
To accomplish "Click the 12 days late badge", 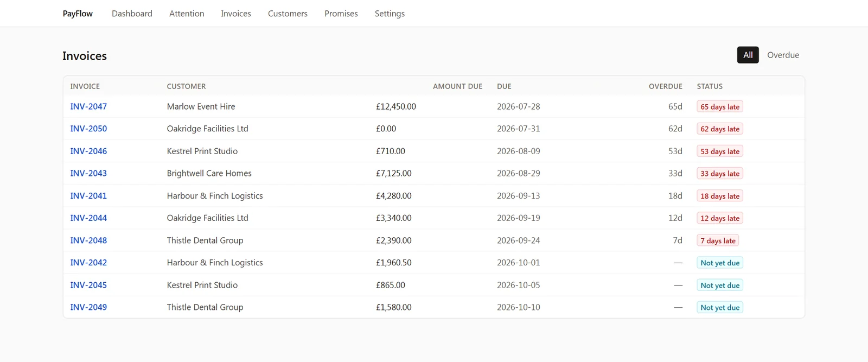I will tap(720, 218).
